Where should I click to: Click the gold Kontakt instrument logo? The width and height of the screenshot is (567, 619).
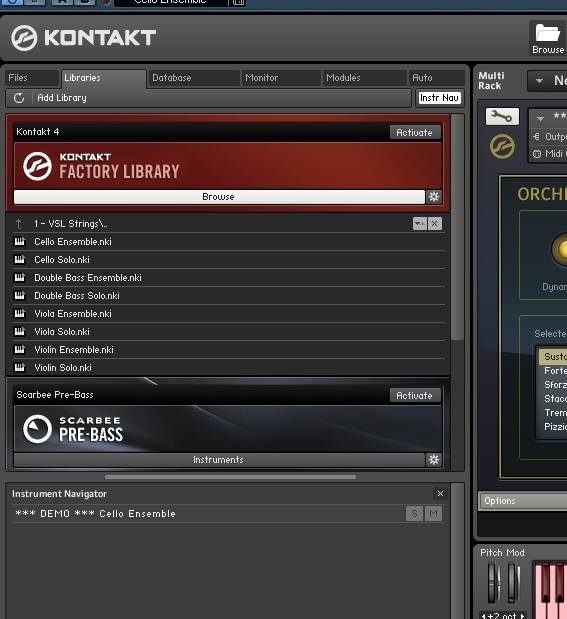tap(502, 146)
